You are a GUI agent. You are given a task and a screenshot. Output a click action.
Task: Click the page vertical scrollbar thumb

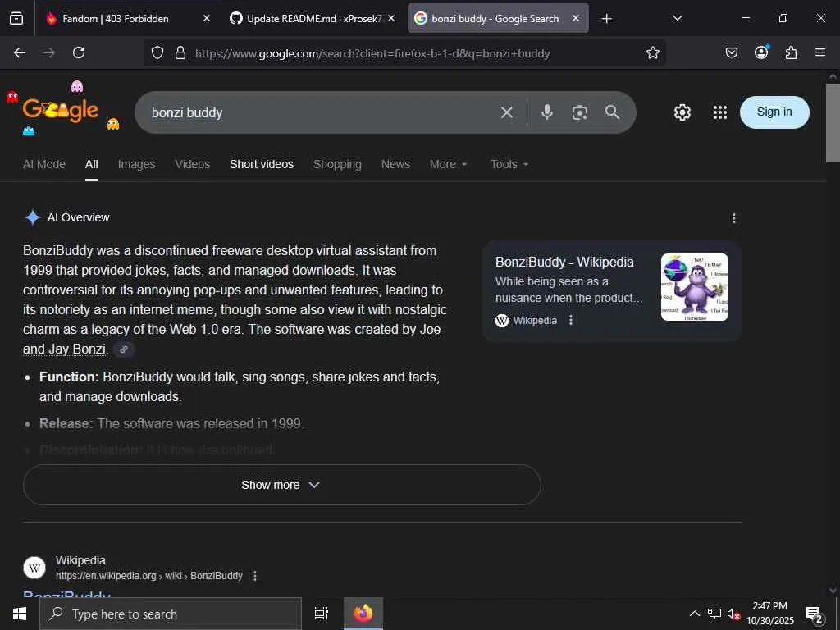click(x=833, y=122)
